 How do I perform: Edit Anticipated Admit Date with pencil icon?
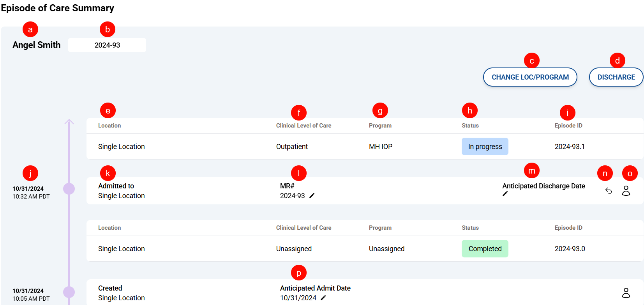(x=323, y=298)
